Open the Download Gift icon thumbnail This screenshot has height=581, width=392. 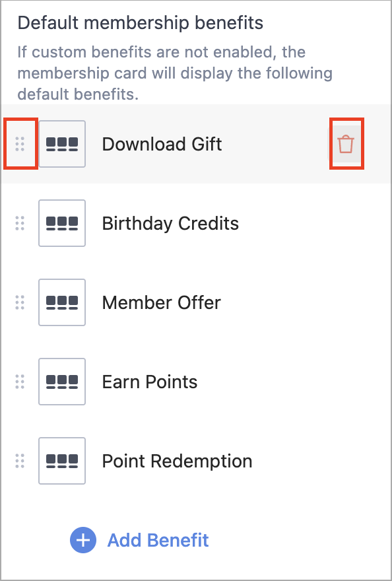62,144
